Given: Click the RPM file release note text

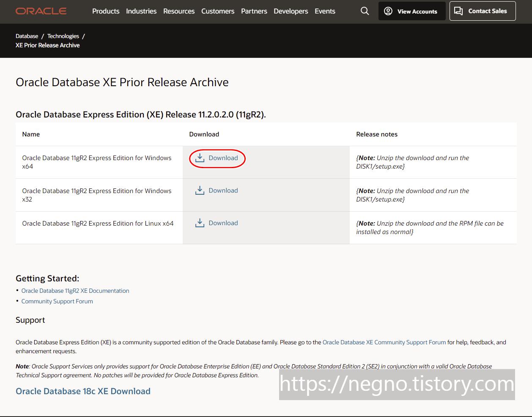Looking at the screenshot, I should click(x=430, y=228).
